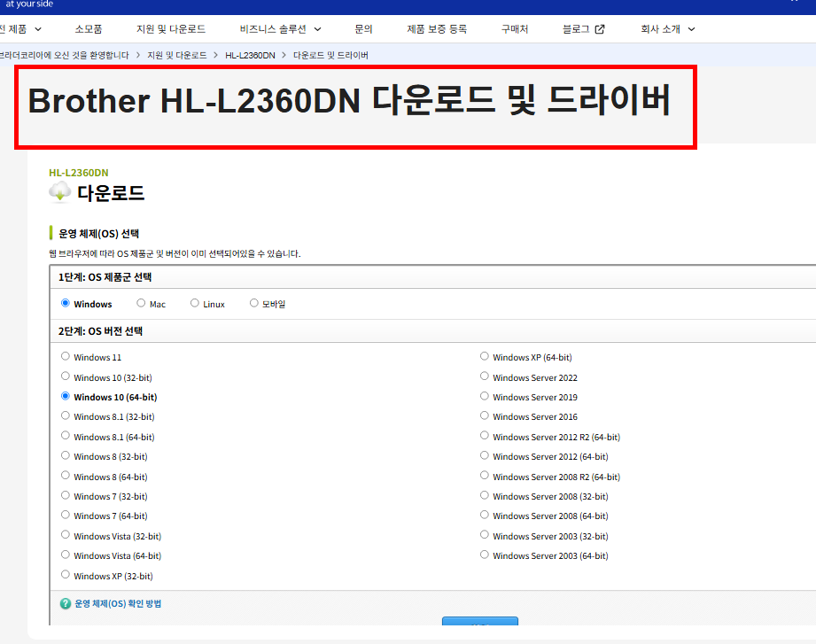
Task: Click the 지원 및 다운로드 breadcrumb link
Action: point(177,55)
